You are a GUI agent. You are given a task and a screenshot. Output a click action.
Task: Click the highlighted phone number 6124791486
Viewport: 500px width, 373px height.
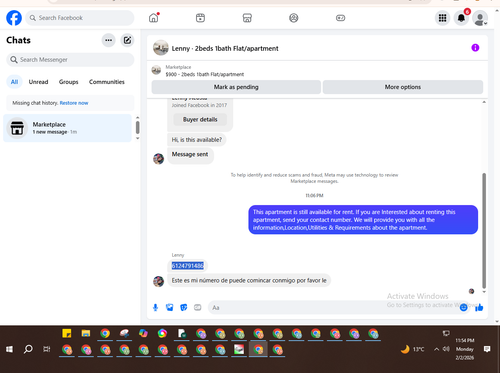(188, 266)
